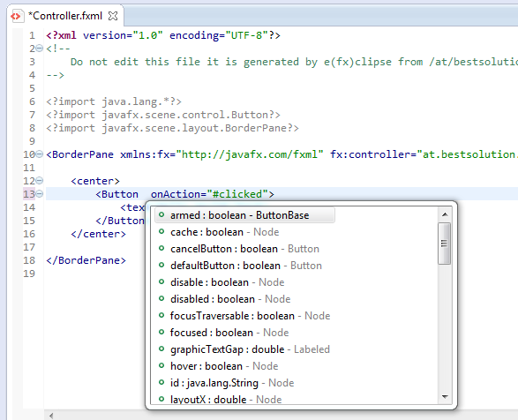Click the property icon next to disabled
This screenshot has width=518, height=420.
(x=161, y=298)
